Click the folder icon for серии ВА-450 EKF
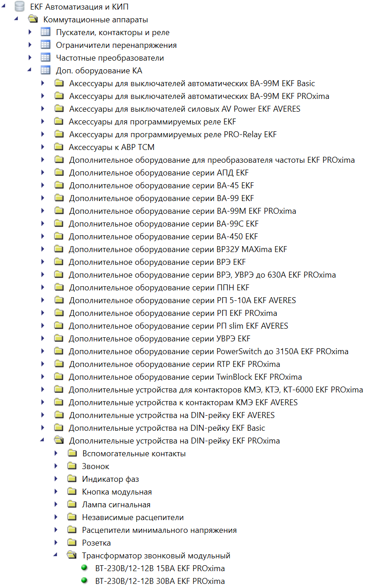Viewport: 377px width, 588px height. (58, 237)
